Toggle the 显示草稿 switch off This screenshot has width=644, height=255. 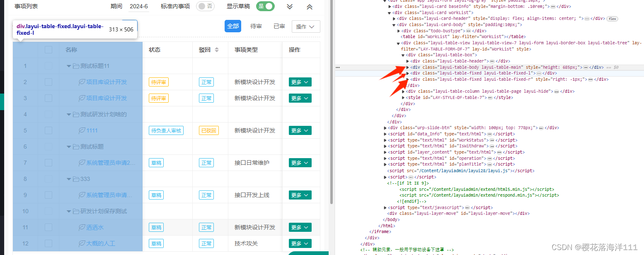point(265,7)
